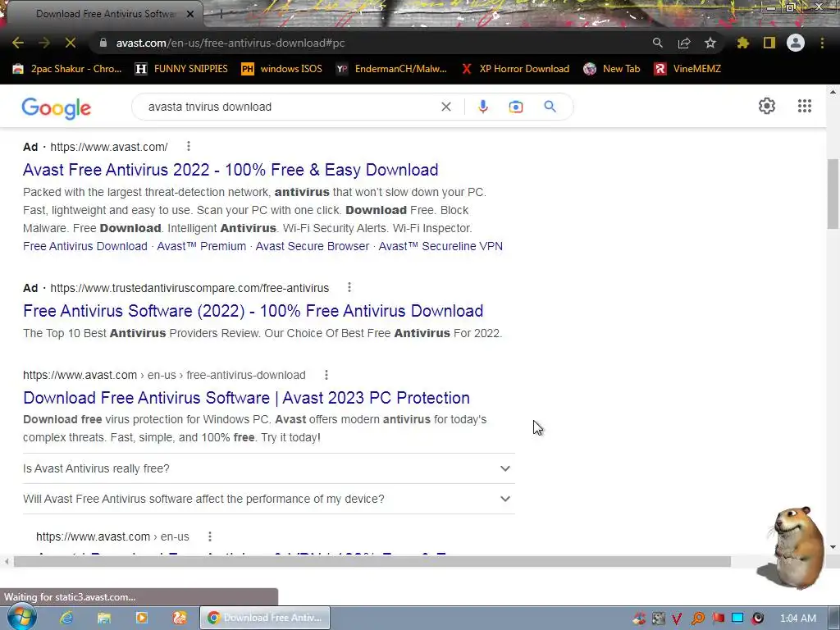Open the red flag Action Center tray icon
Viewport: 840px width, 630px height.
[718, 618]
